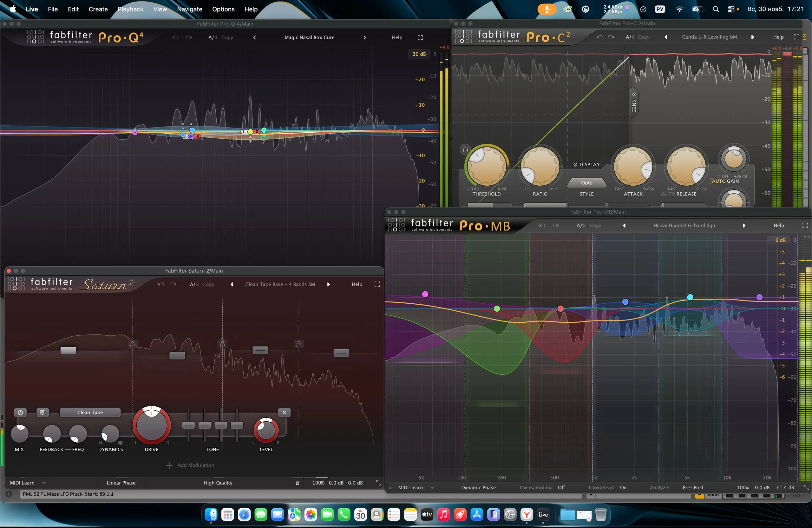Screen dimensions: 812x528
Task: Open Help in the Saturn 2 header
Action: (357, 284)
